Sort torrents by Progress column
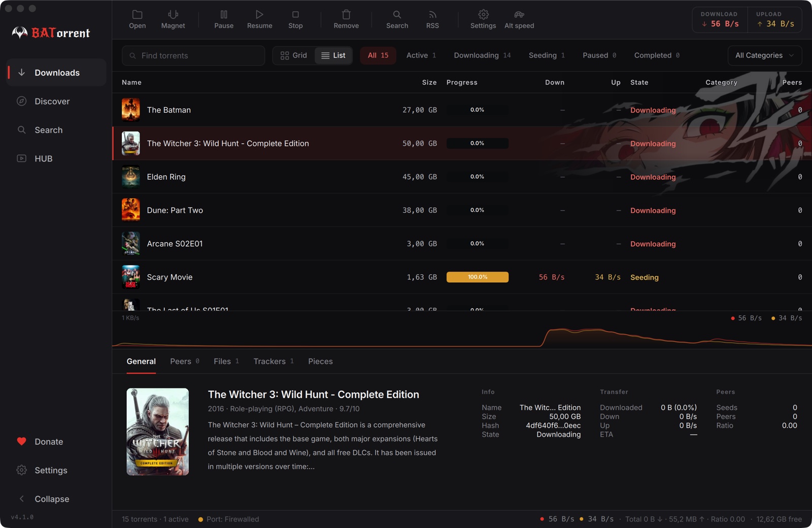This screenshot has height=528, width=812. [x=462, y=82]
